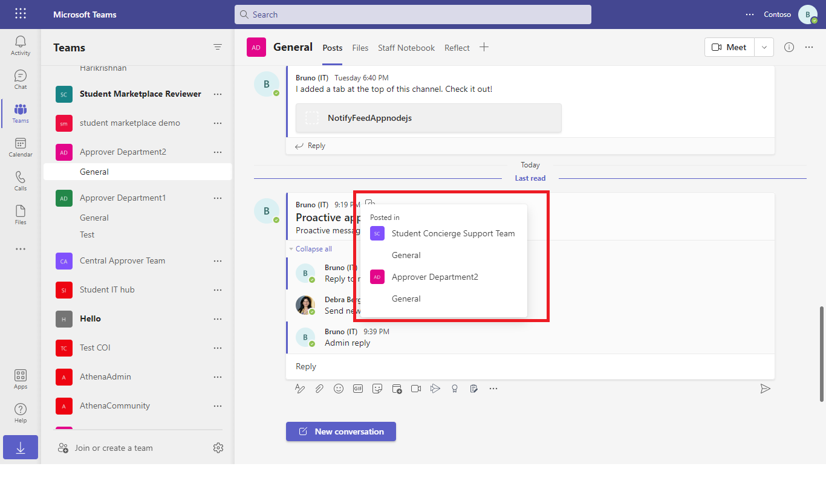Open more options for Student Marketplace Reviewer
Viewport: 826px width, 504px height.
(218, 94)
